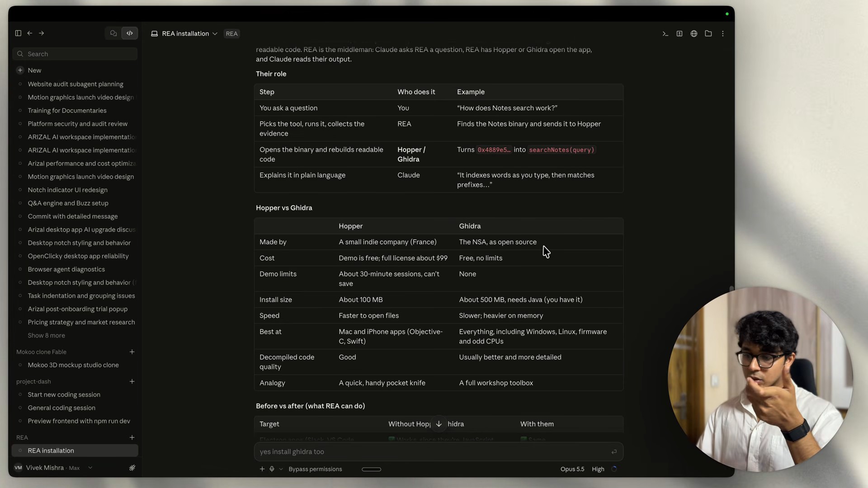Click the icon left of the globe
Viewport: 868px width, 488px height.
coord(679,33)
